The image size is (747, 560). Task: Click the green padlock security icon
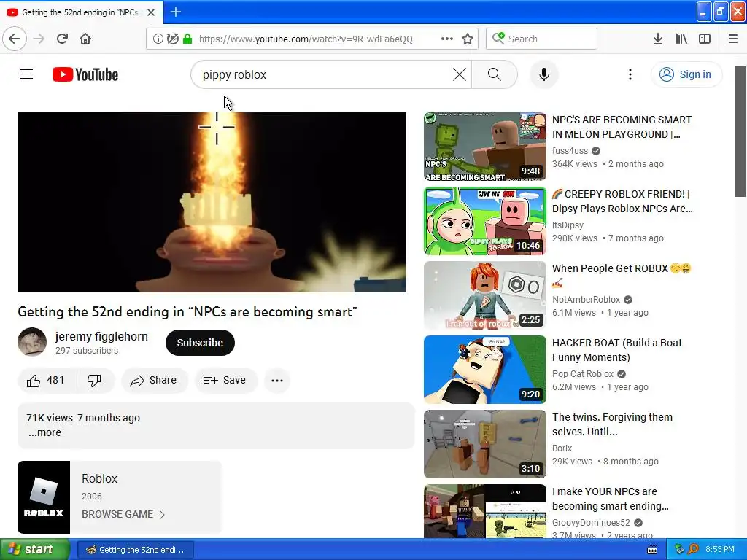click(x=187, y=39)
